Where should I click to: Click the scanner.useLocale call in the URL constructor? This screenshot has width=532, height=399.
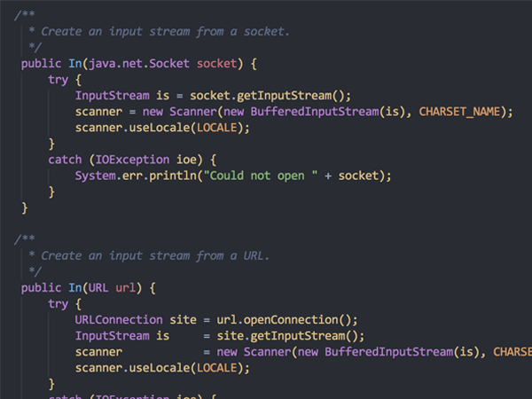162,368
